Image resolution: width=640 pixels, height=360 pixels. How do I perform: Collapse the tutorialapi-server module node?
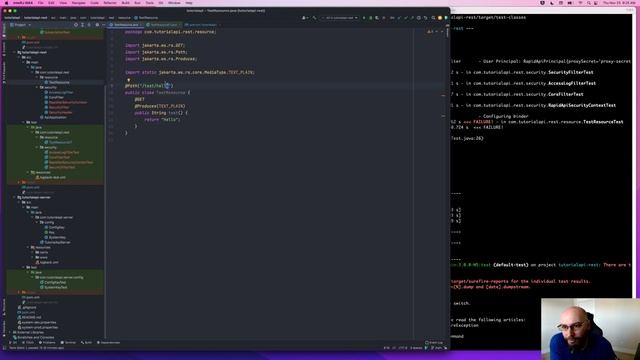point(14,197)
